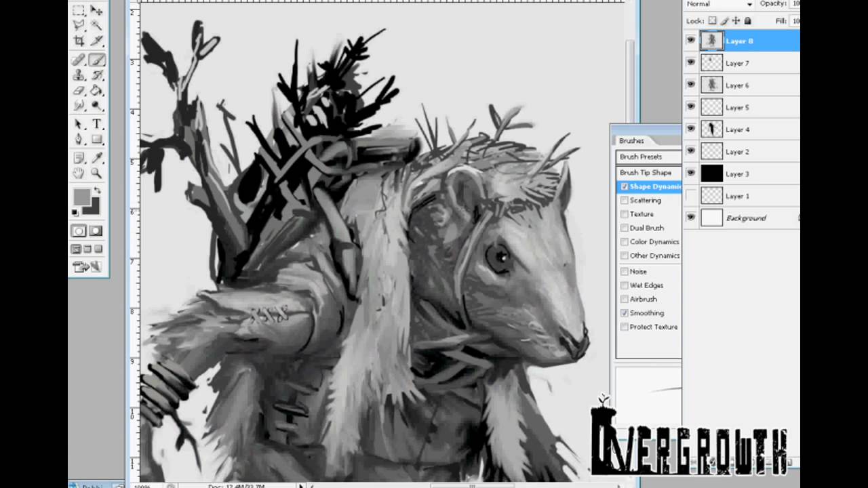Enable Airbrush checkbox

(624, 299)
